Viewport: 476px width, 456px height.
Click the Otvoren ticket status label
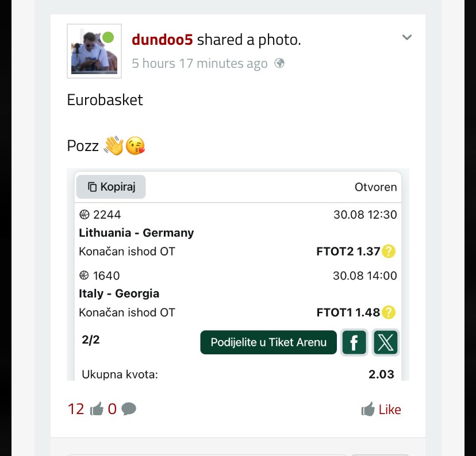pyautogui.click(x=375, y=187)
